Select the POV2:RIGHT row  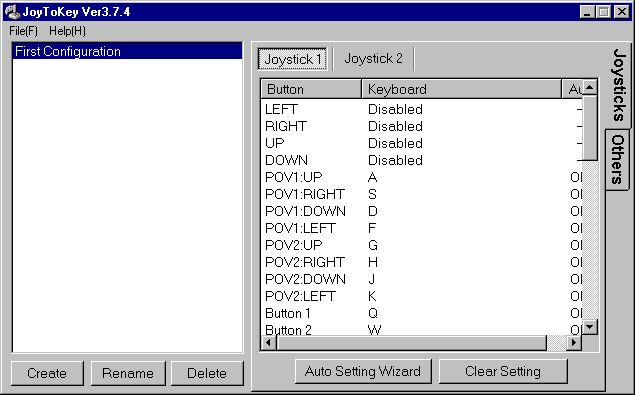point(422,263)
